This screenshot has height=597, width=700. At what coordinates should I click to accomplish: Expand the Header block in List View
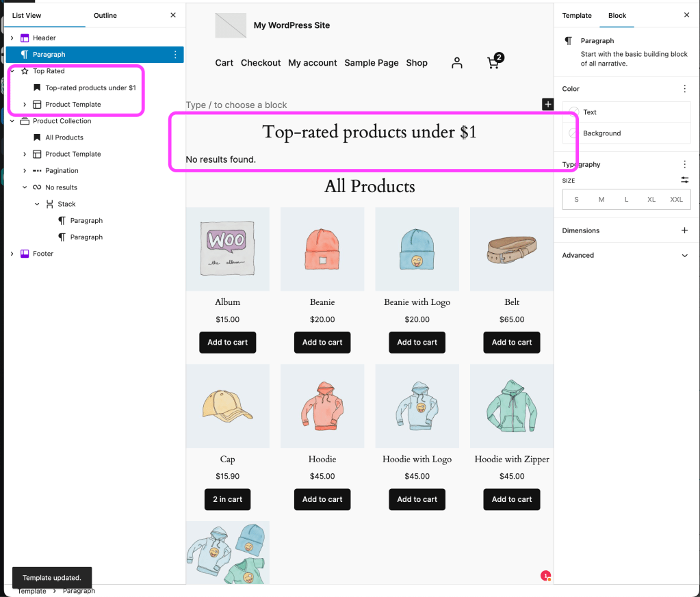coord(12,38)
